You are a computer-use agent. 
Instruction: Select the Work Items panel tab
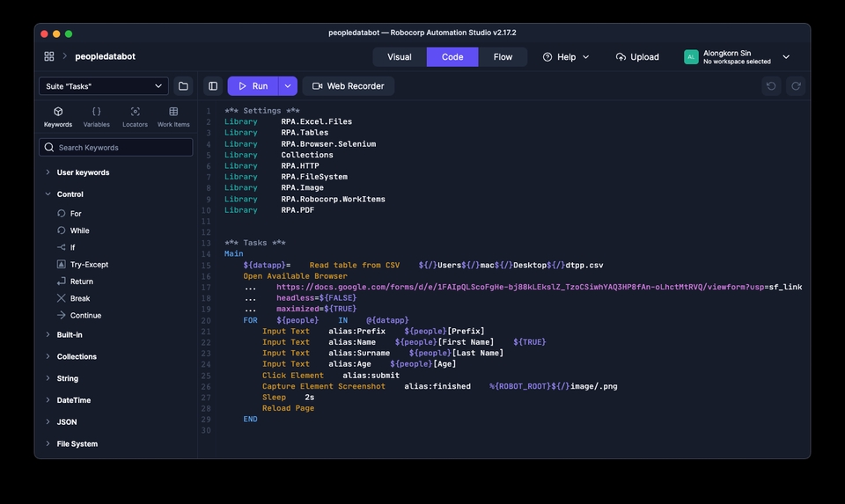tap(173, 117)
